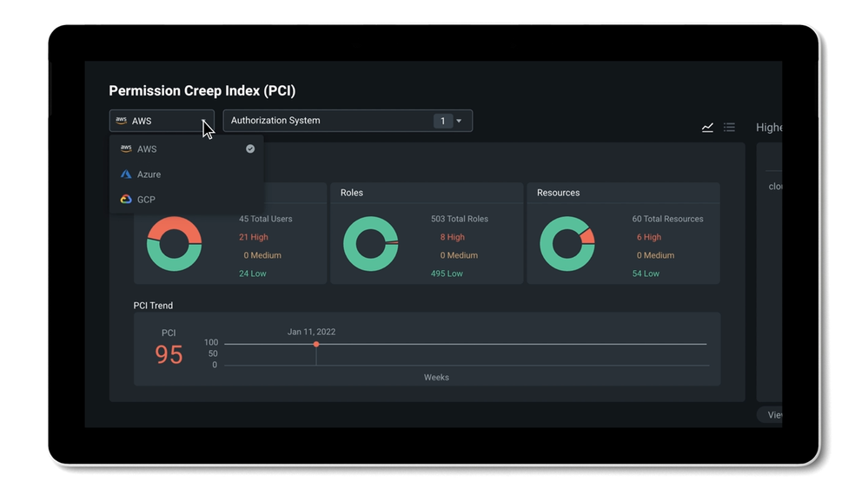Viewport: 868px width, 488px height.
Task: Select Azure from the provider list
Action: tap(187, 175)
